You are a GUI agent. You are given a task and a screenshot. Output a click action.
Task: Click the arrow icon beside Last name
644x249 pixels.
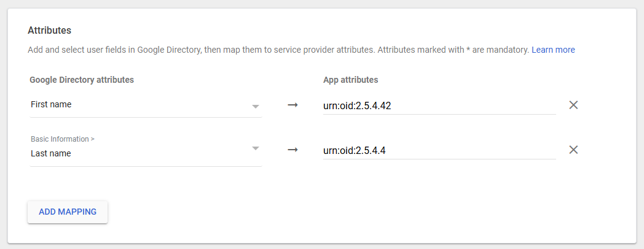293,150
